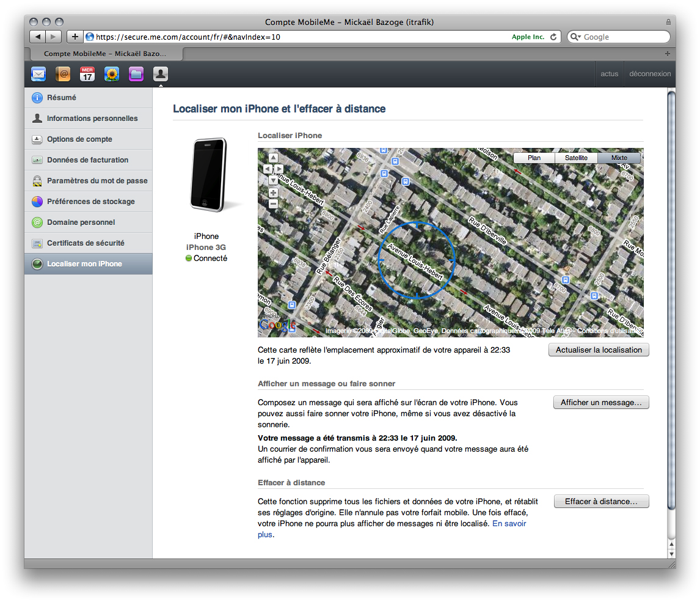Click the iPhone 3G model label
Image resolution: width=700 pixels, height=602 pixels.
(206, 247)
